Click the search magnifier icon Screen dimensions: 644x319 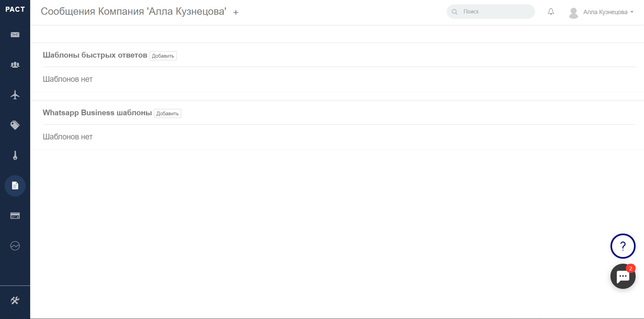pos(454,12)
